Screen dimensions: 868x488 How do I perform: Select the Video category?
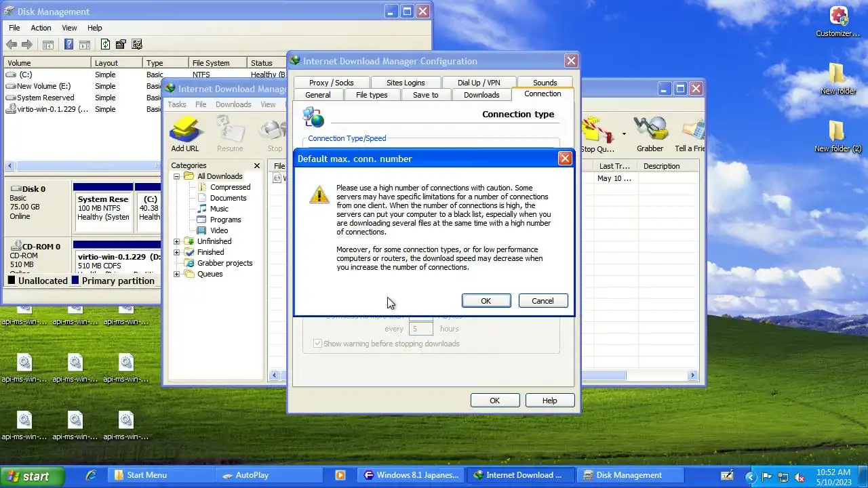(219, 230)
